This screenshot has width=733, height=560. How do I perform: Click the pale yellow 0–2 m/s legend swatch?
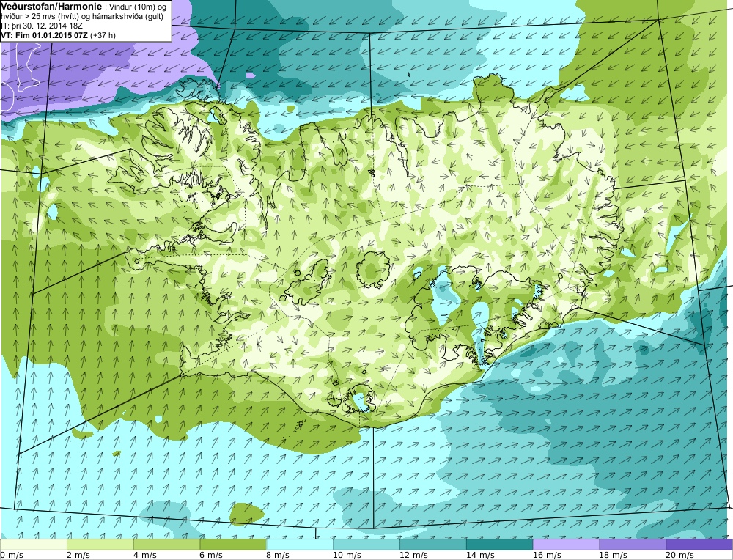33,545
